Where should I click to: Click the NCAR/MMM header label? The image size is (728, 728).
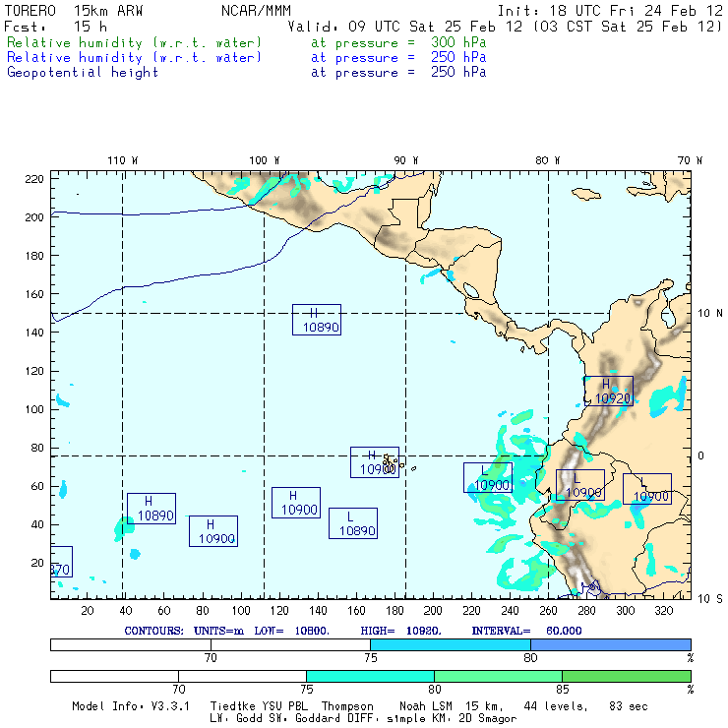pyautogui.click(x=256, y=10)
